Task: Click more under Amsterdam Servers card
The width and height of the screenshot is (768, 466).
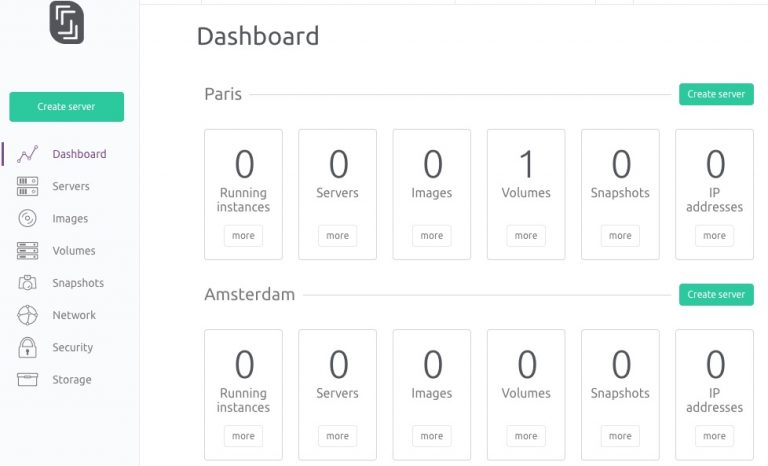Action: point(337,436)
